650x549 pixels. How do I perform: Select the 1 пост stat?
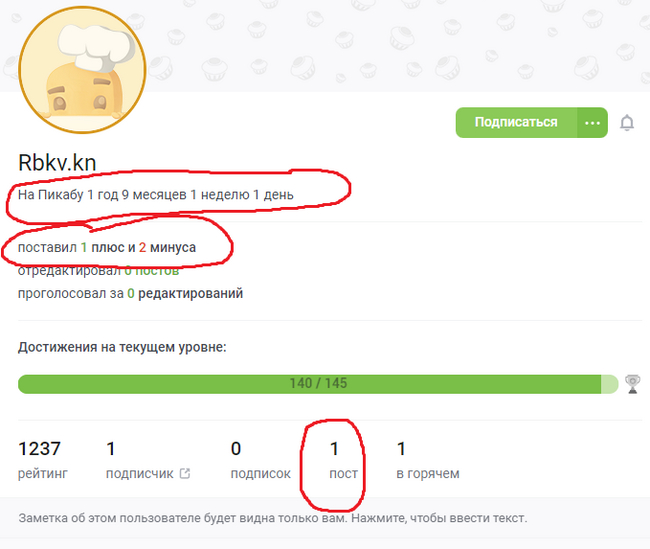click(343, 460)
